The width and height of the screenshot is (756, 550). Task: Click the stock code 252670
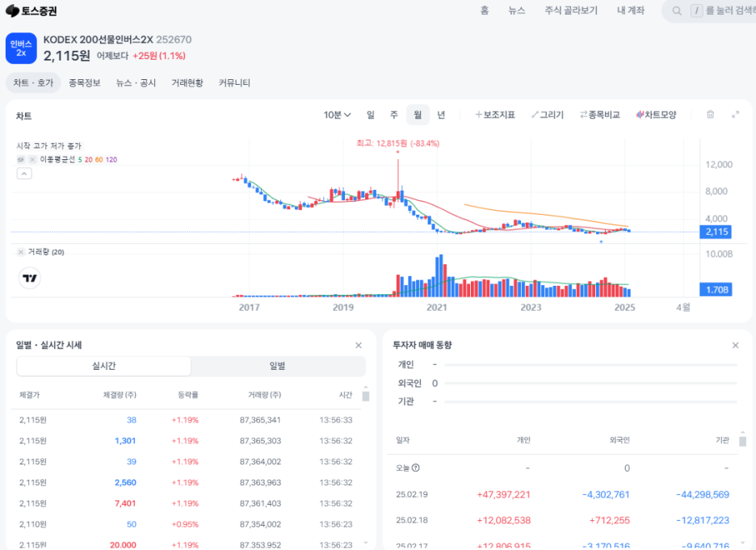tap(174, 40)
